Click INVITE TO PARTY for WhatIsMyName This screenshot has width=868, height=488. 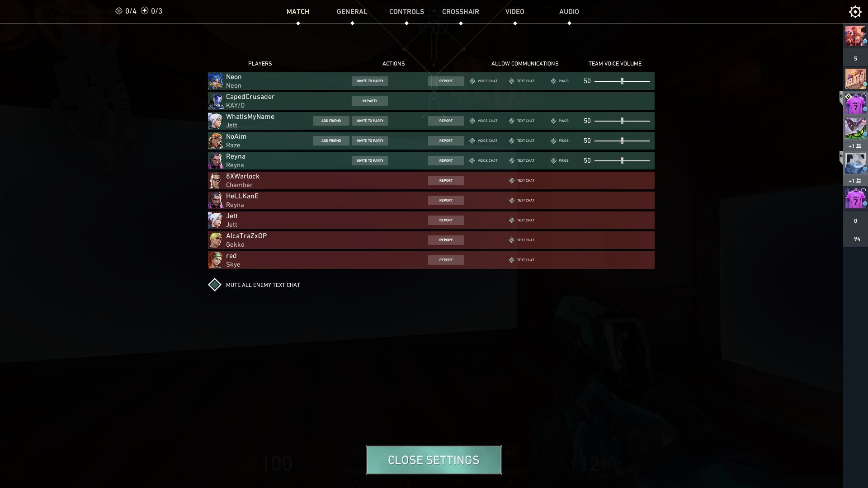tap(370, 120)
